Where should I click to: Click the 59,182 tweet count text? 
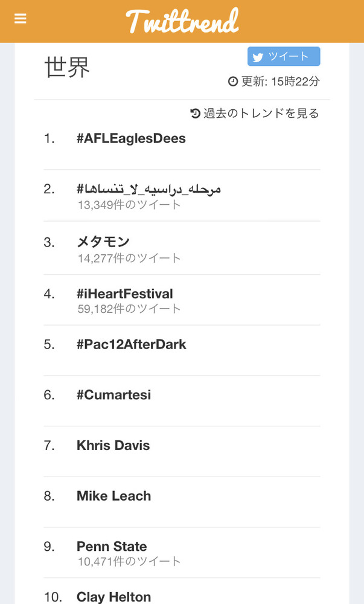[x=129, y=309]
